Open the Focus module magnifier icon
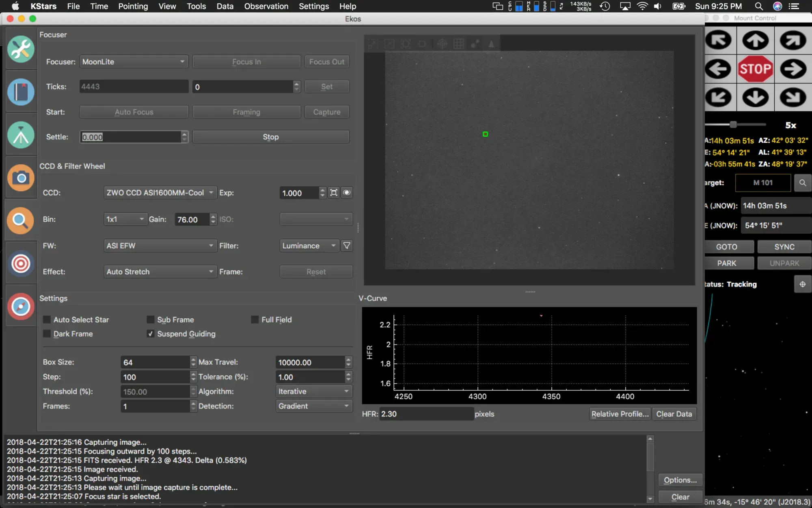 click(21, 220)
